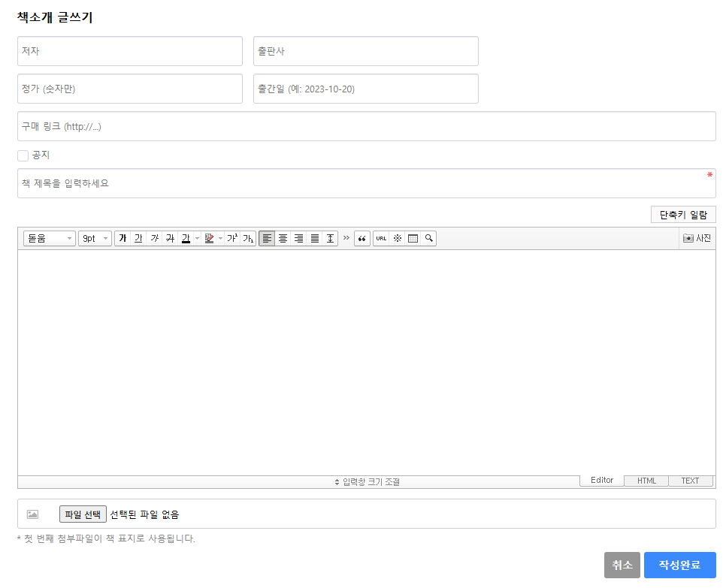Open font color dropdown arrow

pos(198,238)
